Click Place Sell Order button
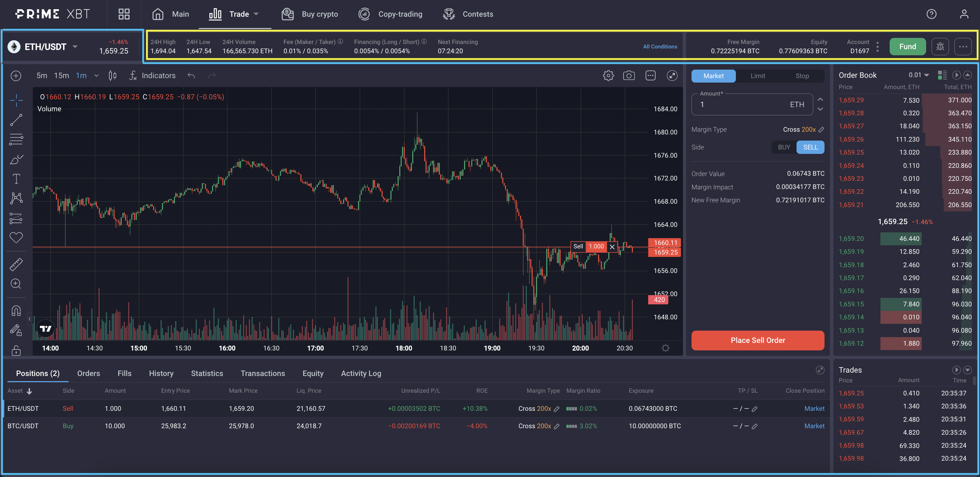Image resolution: width=980 pixels, height=477 pixels. coord(757,340)
